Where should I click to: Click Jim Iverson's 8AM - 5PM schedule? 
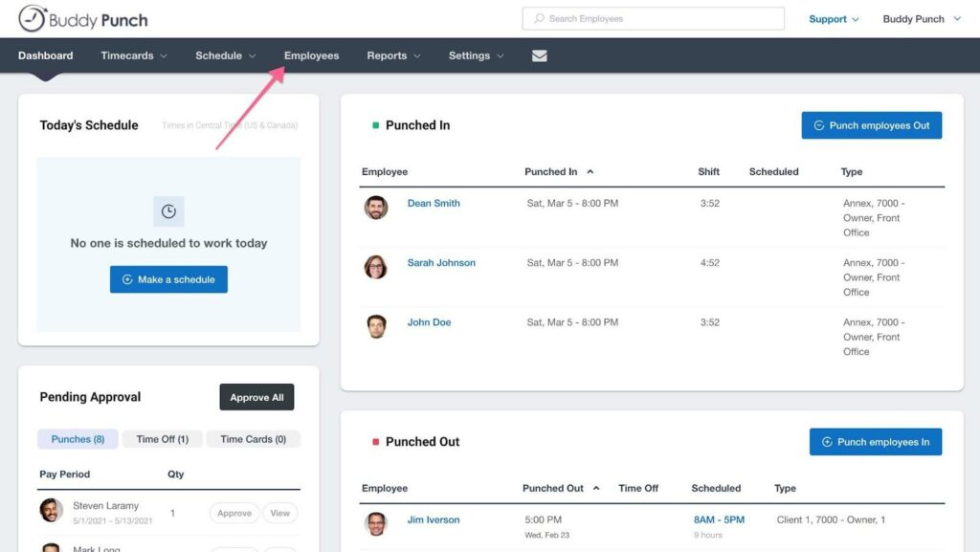(719, 519)
